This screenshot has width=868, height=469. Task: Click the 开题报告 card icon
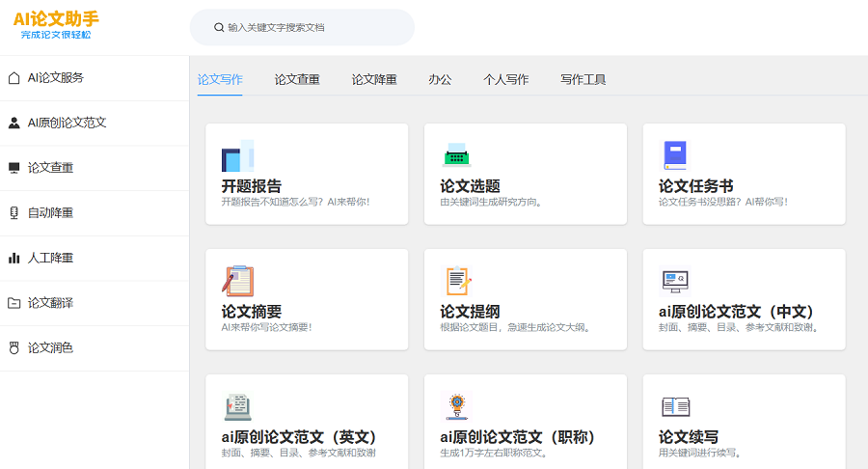click(x=237, y=155)
